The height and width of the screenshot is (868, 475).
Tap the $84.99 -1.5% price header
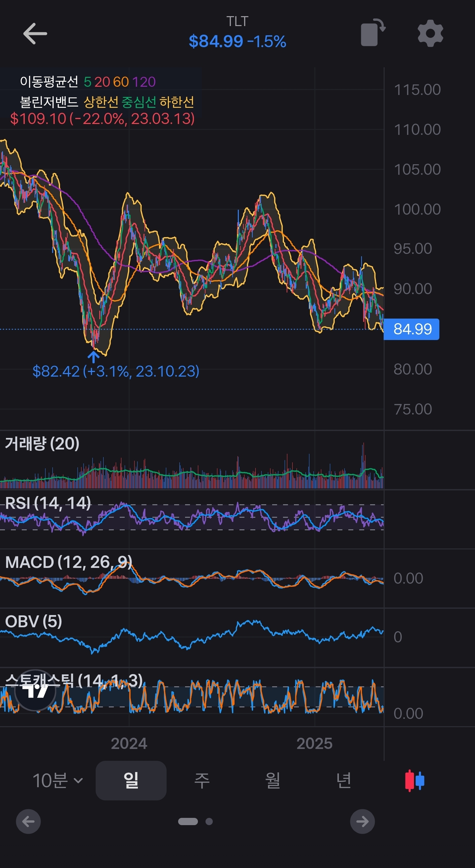[237, 42]
